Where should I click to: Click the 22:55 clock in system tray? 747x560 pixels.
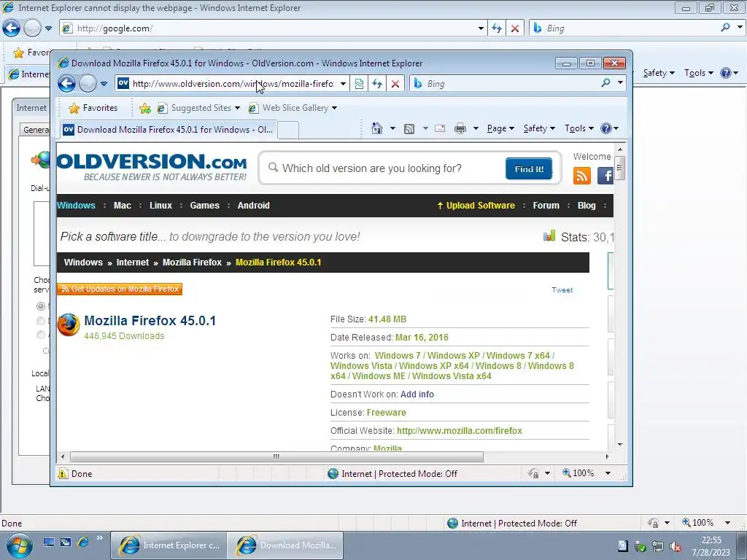(711, 540)
